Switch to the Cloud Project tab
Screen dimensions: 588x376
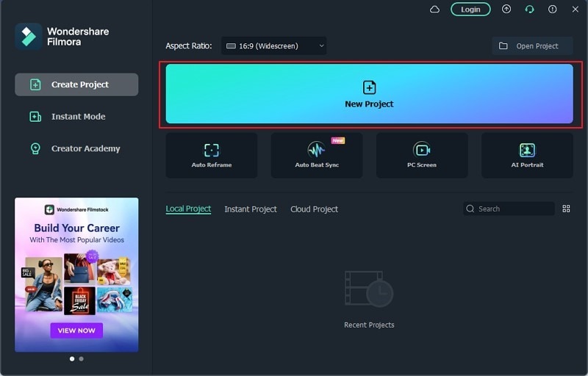315,209
